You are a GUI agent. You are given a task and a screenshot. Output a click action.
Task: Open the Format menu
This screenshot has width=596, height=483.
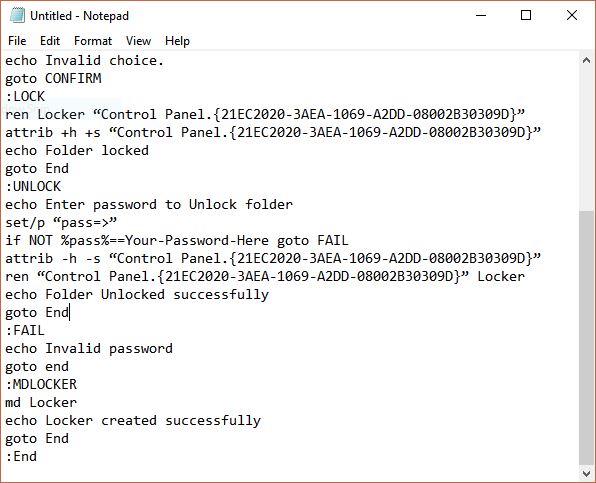point(93,41)
